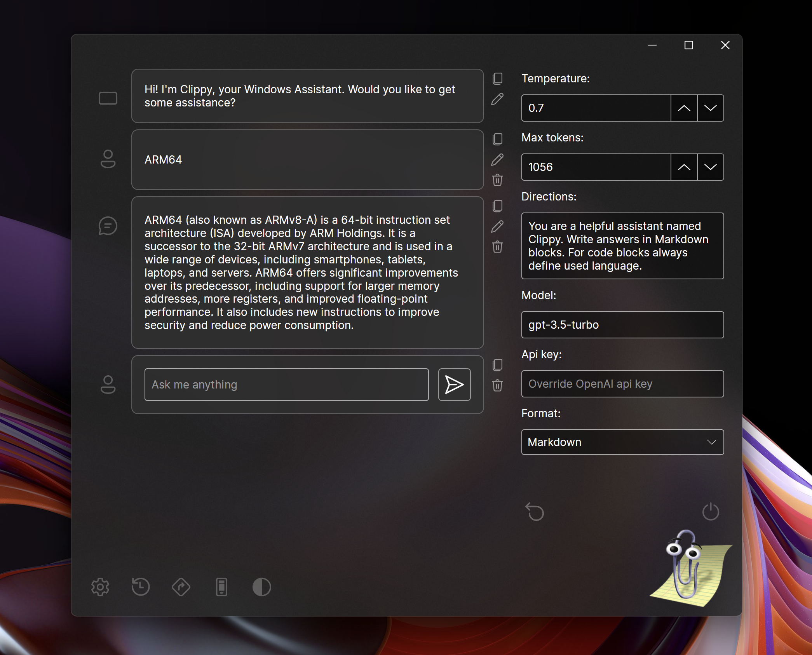
Task: Toggle the phone layout view icon
Action: [x=221, y=587]
